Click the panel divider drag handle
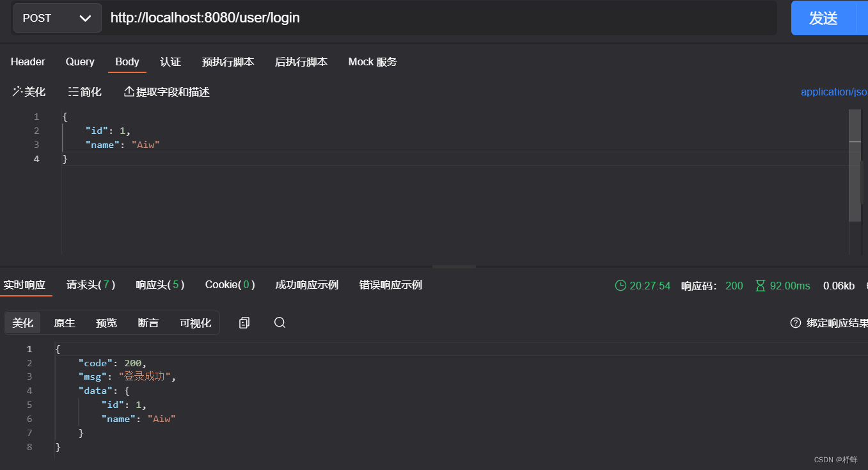Viewport: 868px width, 470px height. point(454,266)
